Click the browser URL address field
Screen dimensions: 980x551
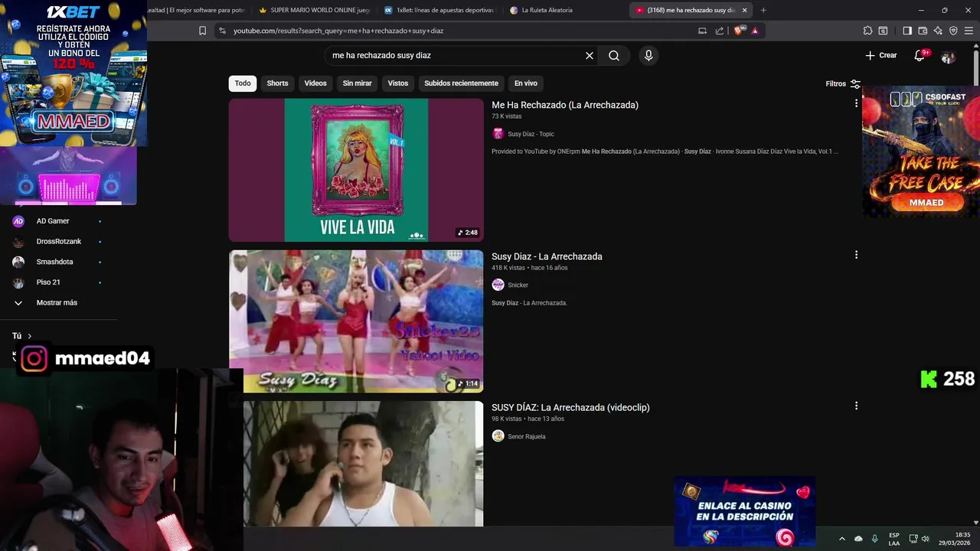[459, 31]
